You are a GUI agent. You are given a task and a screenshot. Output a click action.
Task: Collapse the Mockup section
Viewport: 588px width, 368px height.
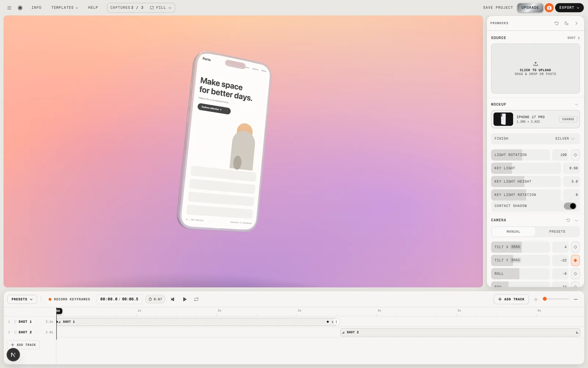tap(576, 105)
